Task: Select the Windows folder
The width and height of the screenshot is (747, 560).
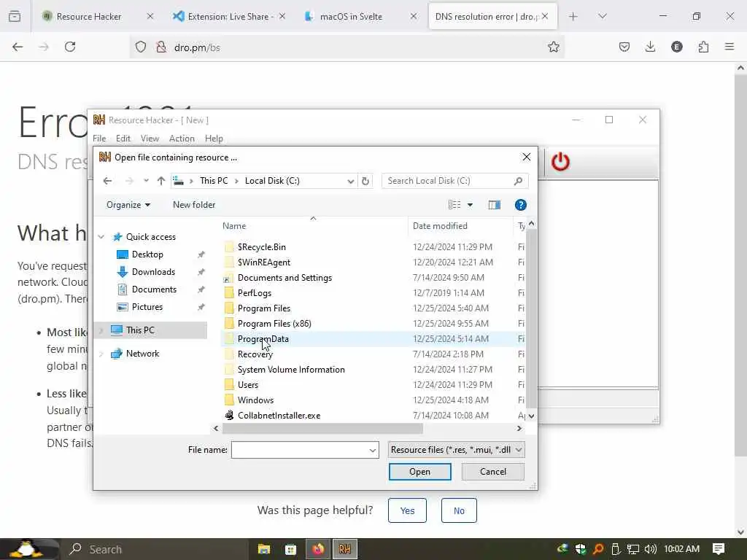Action: (x=255, y=400)
